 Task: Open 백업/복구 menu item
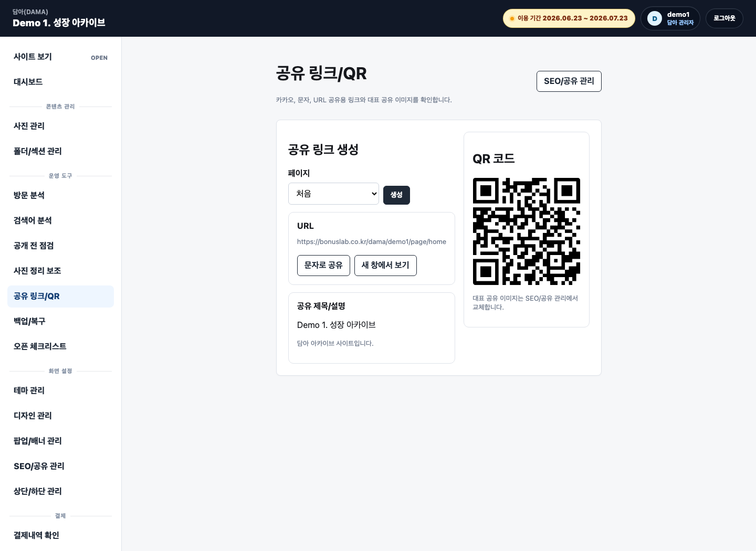tap(60, 321)
